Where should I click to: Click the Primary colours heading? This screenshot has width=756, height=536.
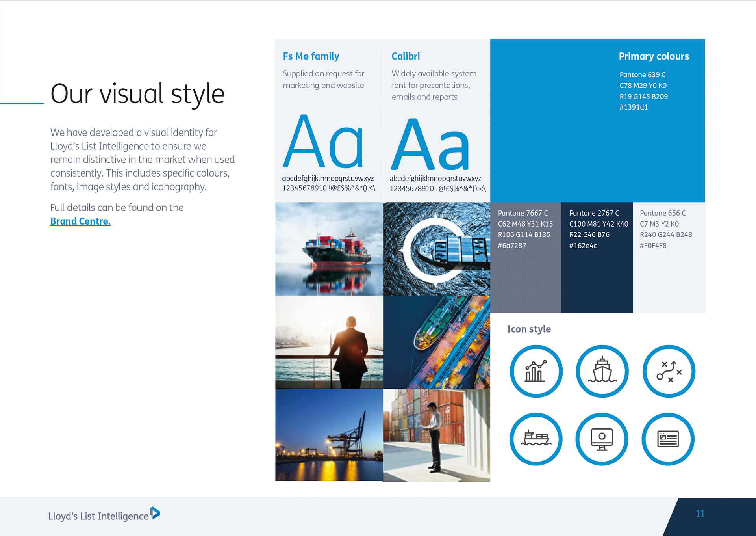[654, 56]
